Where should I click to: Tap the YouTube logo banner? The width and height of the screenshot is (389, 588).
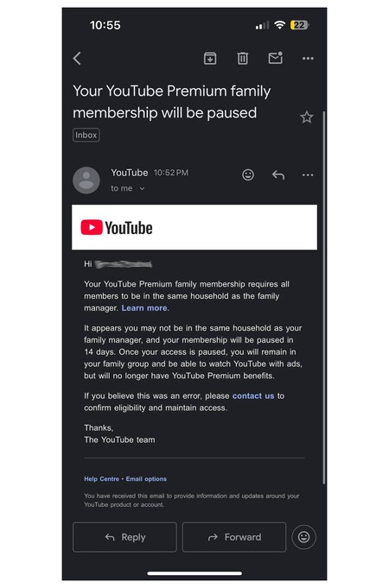click(194, 227)
